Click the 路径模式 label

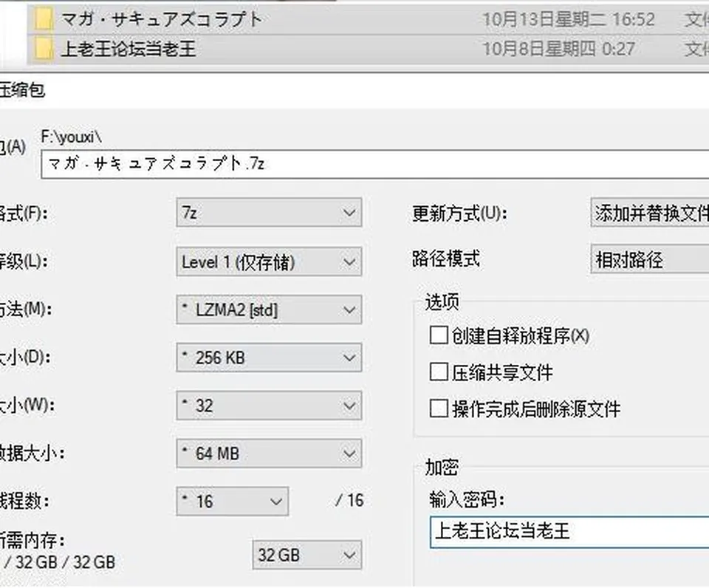coord(446,259)
